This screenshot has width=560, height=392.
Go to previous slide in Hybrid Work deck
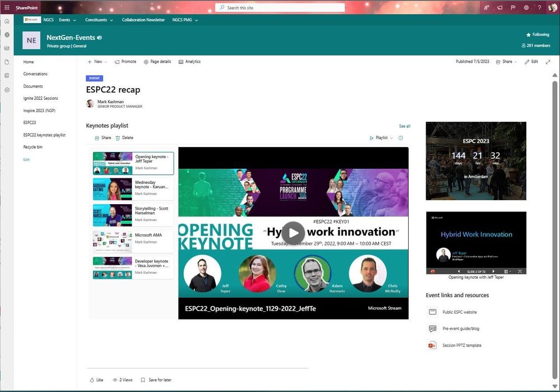(x=459, y=271)
